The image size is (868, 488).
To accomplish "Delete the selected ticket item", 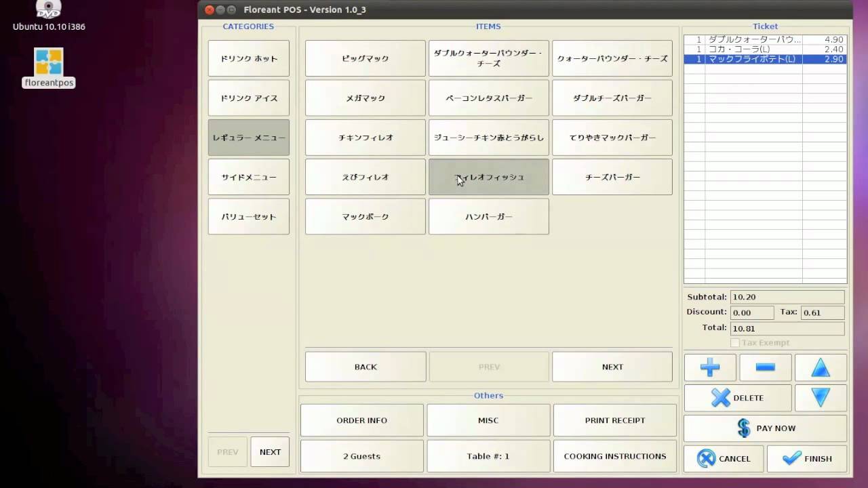I will click(737, 398).
